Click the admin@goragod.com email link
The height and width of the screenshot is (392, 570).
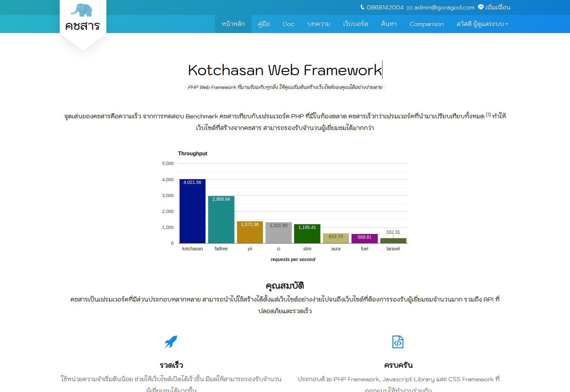[x=444, y=7]
